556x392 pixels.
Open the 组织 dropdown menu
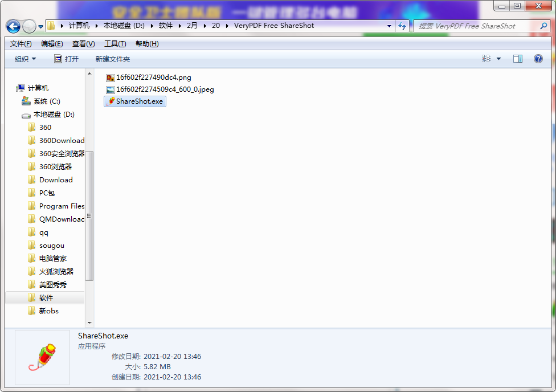click(25, 59)
